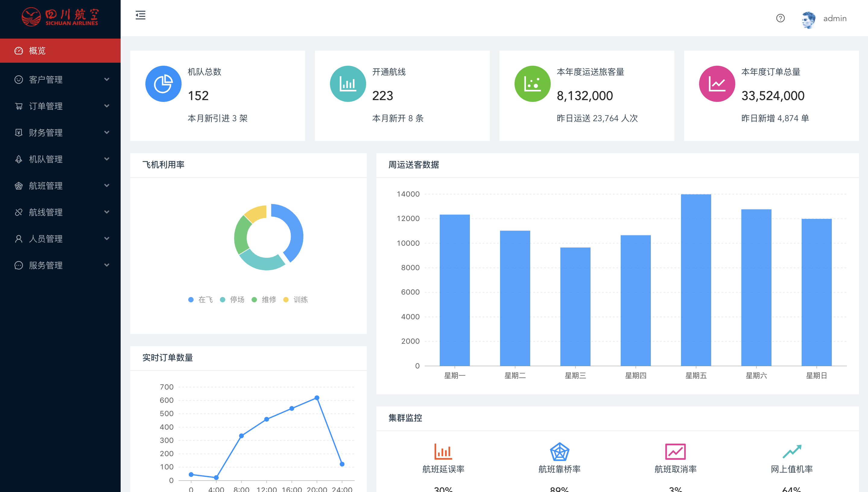Collapse the sidebar with the menu fold icon
Screen dimensions: 868x492
coord(140,15)
